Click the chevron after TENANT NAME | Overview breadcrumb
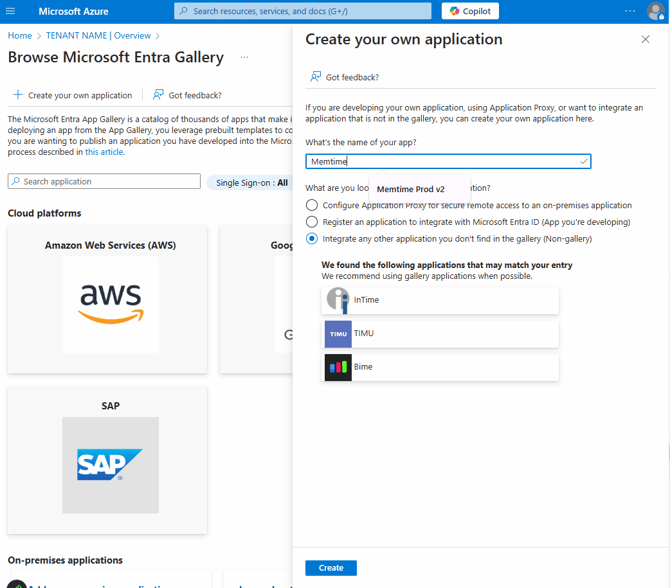The image size is (670, 588). [158, 36]
